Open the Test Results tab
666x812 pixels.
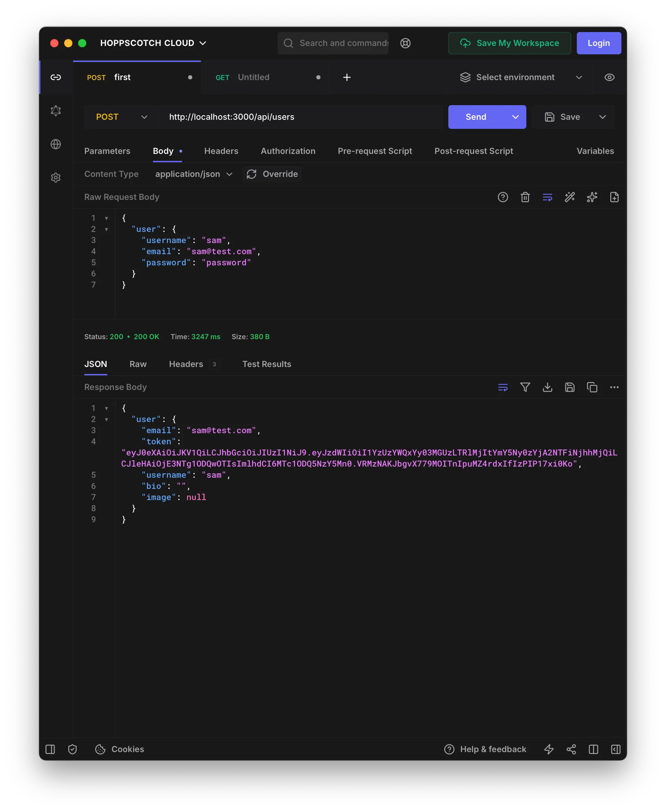[x=266, y=364]
